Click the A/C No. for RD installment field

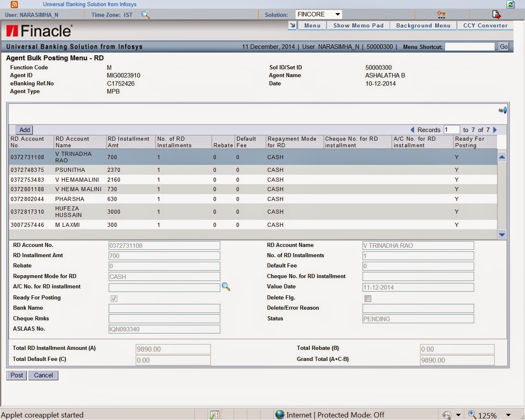[x=164, y=288]
